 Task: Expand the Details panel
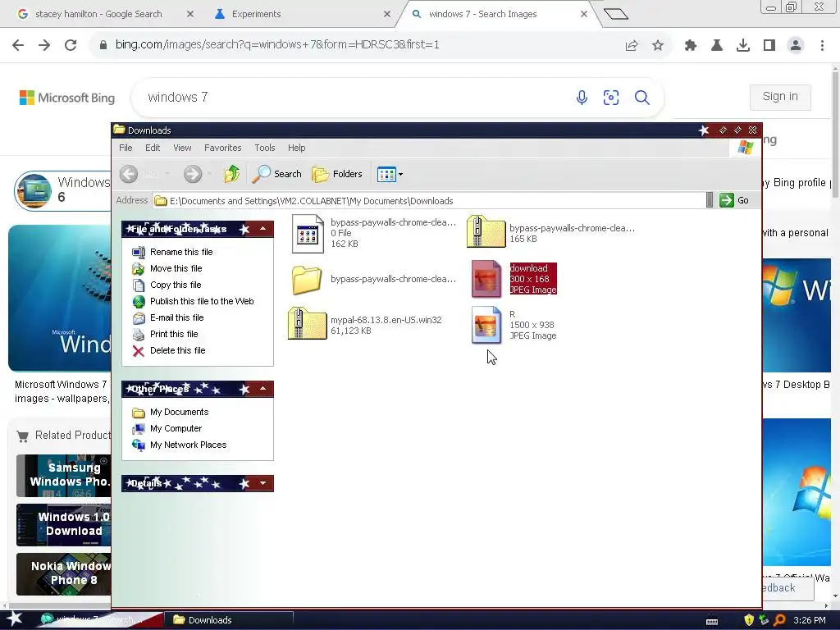point(263,483)
